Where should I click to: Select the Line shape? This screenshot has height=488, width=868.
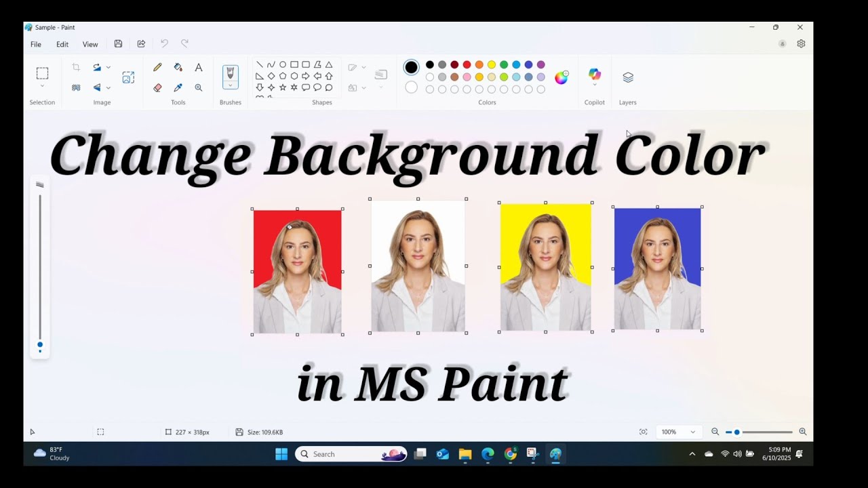[x=259, y=64]
